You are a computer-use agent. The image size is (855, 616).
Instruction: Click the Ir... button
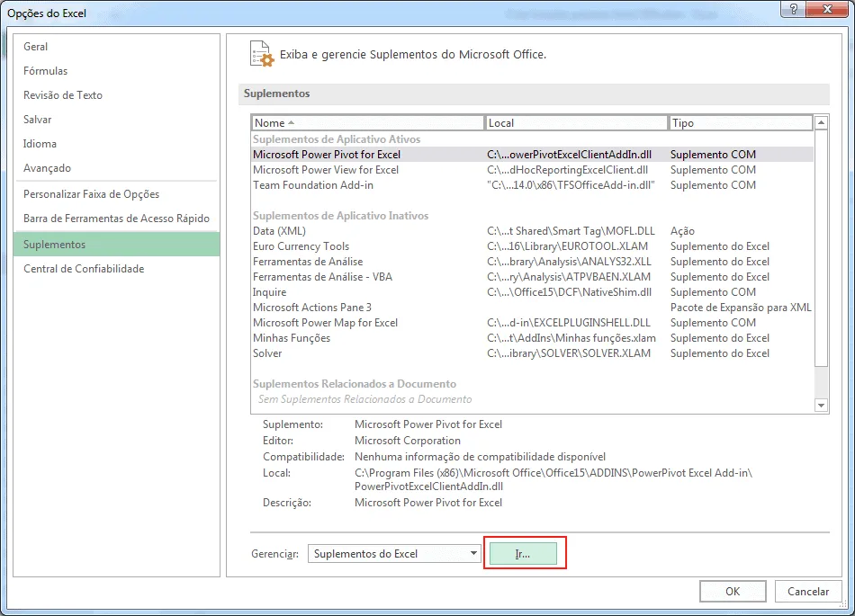point(523,553)
